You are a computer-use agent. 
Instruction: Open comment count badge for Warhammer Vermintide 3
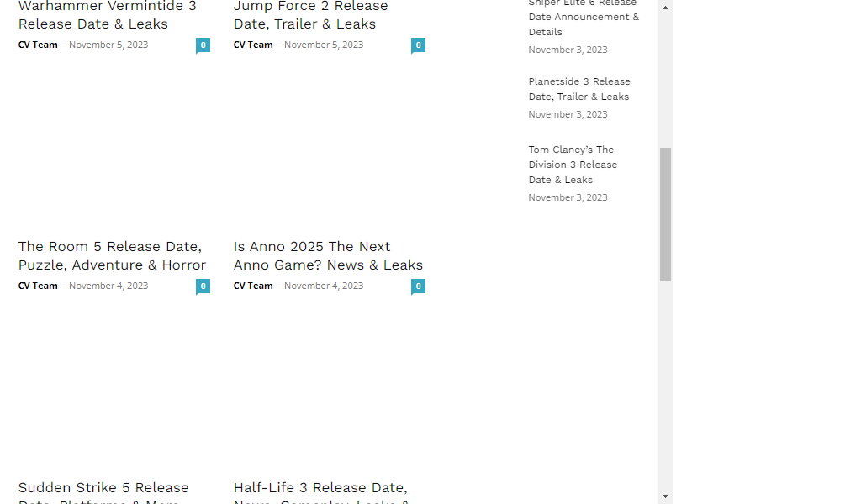[x=203, y=45]
